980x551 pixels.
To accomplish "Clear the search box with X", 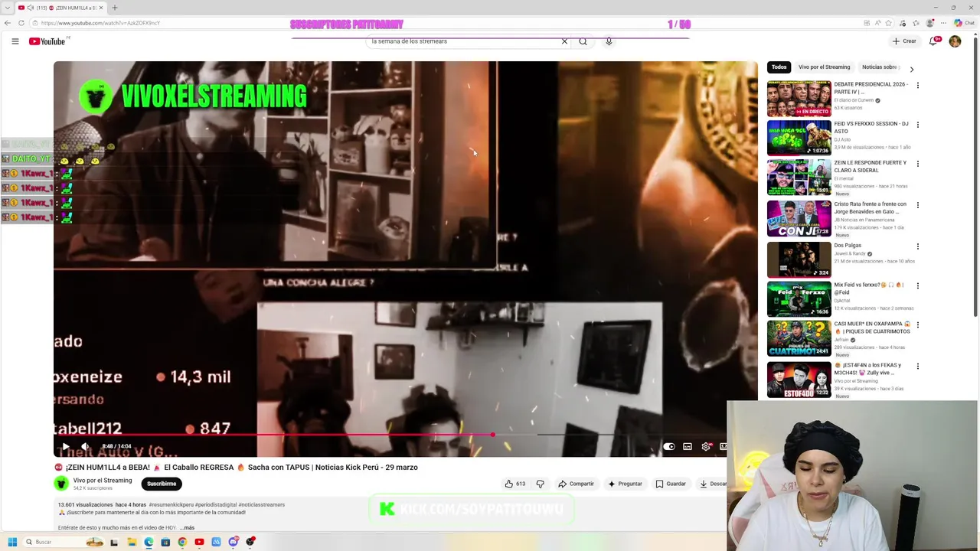I will (564, 41).
